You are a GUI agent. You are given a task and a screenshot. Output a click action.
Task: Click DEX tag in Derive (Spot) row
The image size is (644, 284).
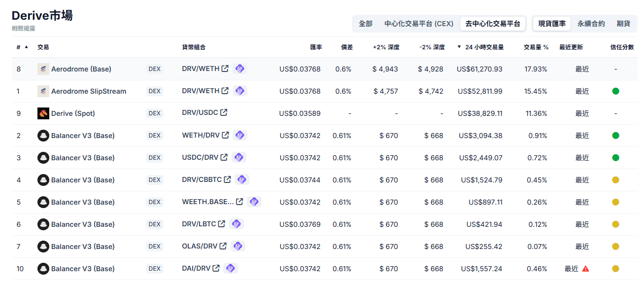coord(155,113)
